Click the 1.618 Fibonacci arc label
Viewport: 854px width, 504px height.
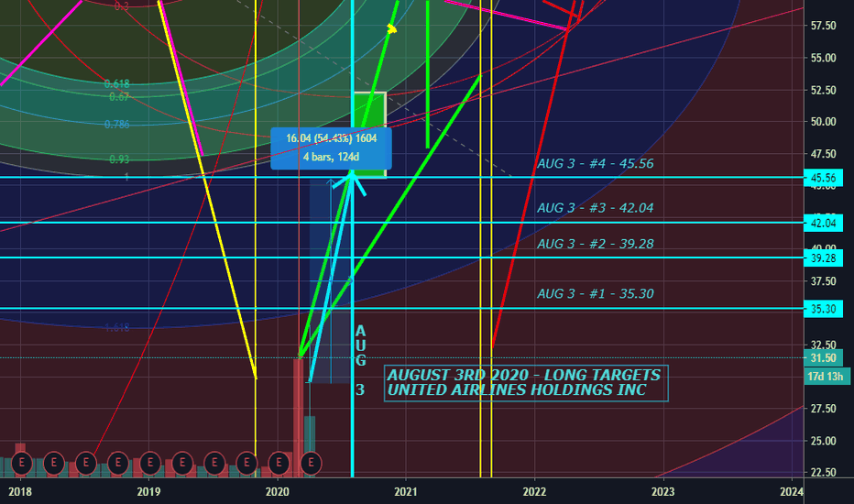(117, 327)
